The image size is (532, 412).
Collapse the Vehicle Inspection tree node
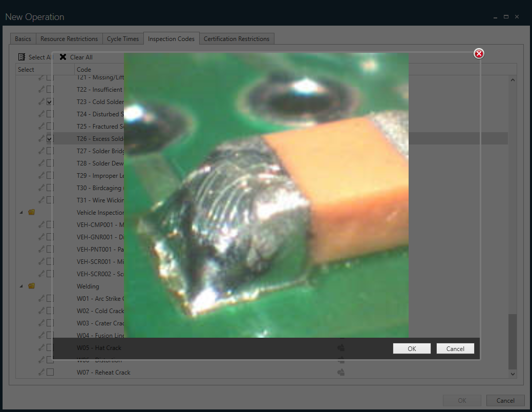point(21,212)
